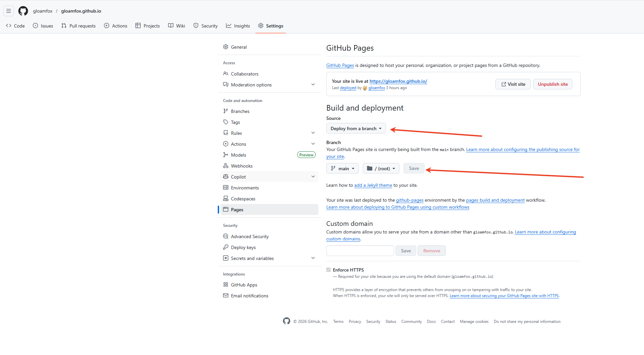Toggle the Enforce HTTPS checkbox
Image resolution: width=644 pixels, height=355 pixels.
pyautogui.click(x=329, y=270)
